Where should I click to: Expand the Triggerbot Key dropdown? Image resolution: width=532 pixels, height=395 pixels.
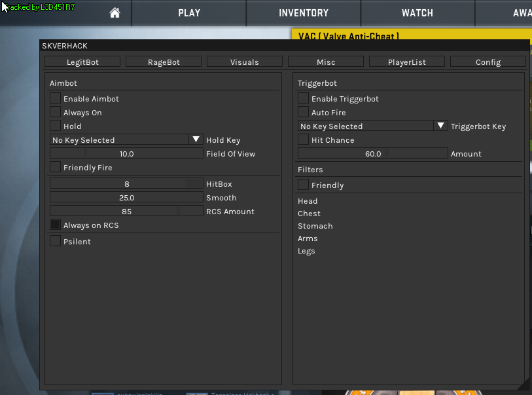(x=440, y=126)
